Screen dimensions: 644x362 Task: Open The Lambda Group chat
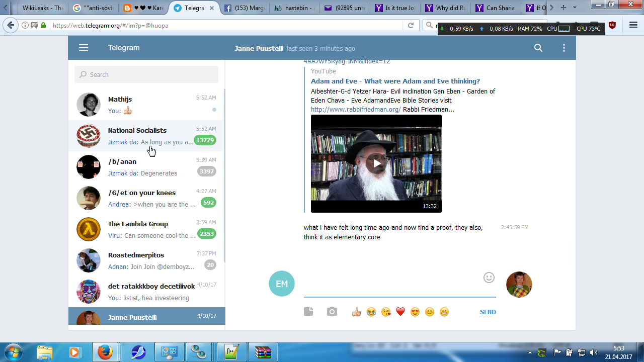pyautogui.click(x=146, y=229)
